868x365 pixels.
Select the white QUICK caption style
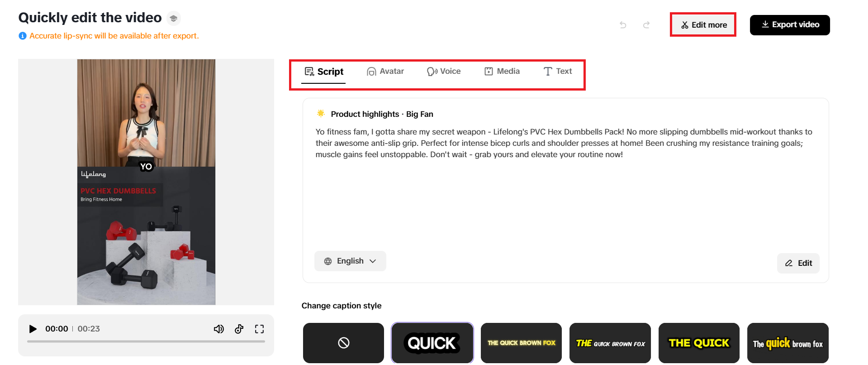pyautogui.click(x=432, y=343)
